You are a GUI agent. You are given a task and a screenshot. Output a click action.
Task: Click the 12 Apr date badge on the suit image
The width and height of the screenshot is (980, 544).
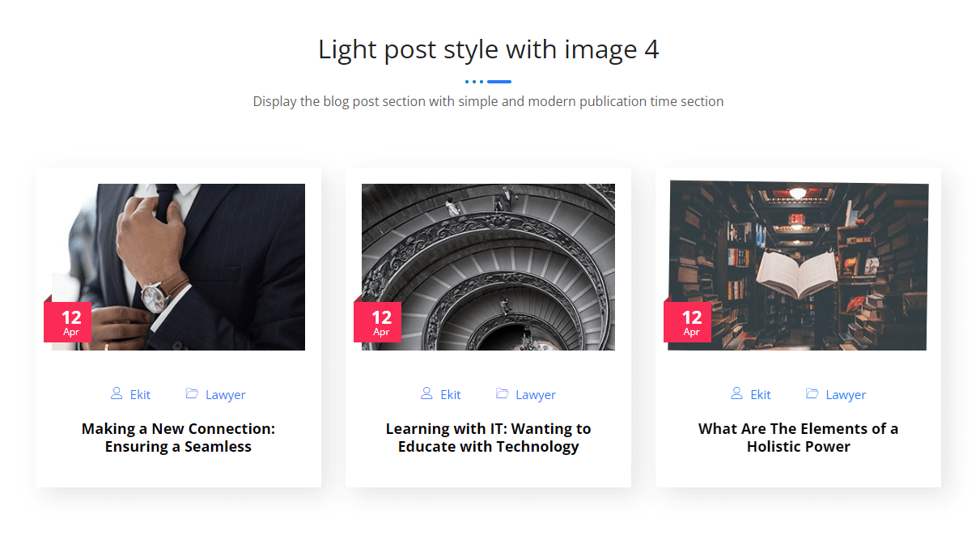[70, 322]
